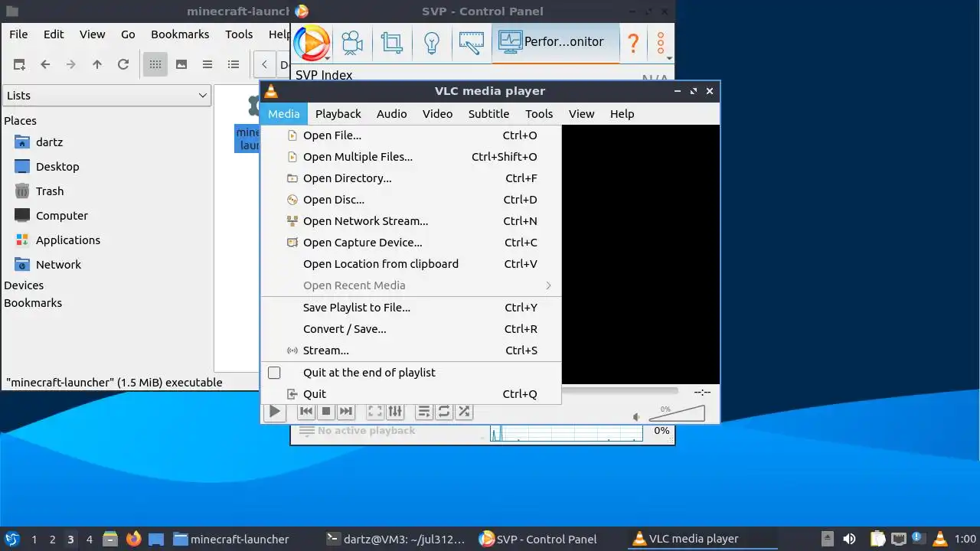Open the Lists side pane dropdown
Image resolution: width=980 pixels, height=551 pixels.
[x=106, y=96]
